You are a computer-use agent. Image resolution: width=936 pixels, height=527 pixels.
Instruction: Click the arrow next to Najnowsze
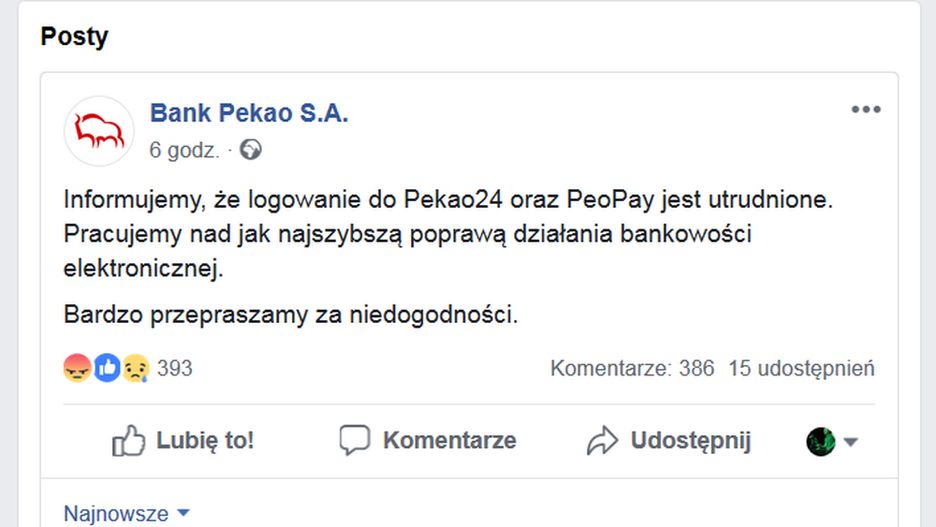coord(183,513)
